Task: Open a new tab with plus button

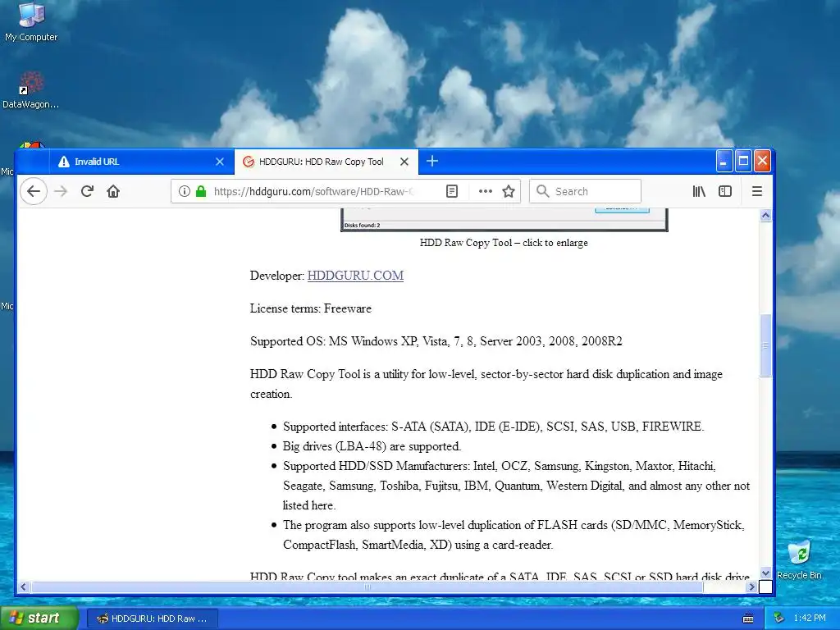Action: [432, 161]
